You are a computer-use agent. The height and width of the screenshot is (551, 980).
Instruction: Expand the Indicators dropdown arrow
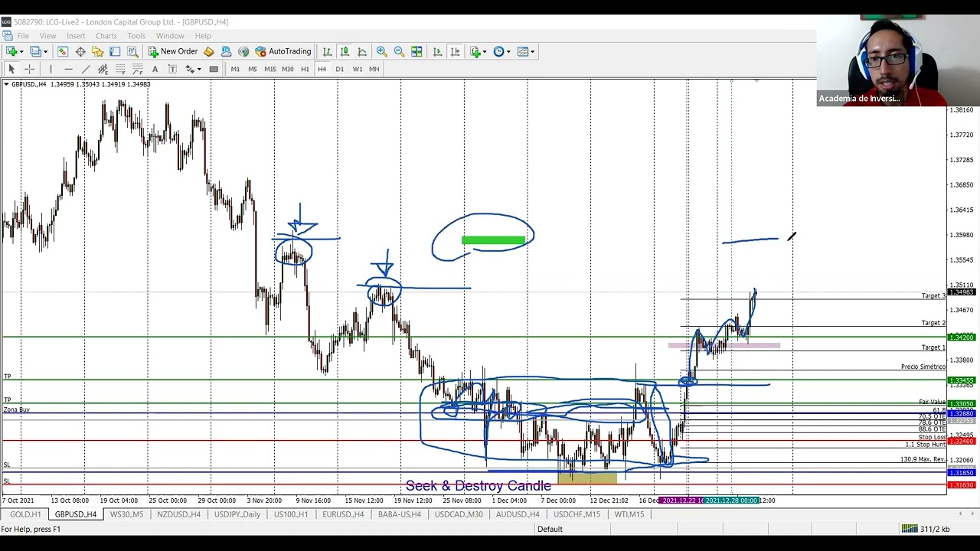pos(485,51)
